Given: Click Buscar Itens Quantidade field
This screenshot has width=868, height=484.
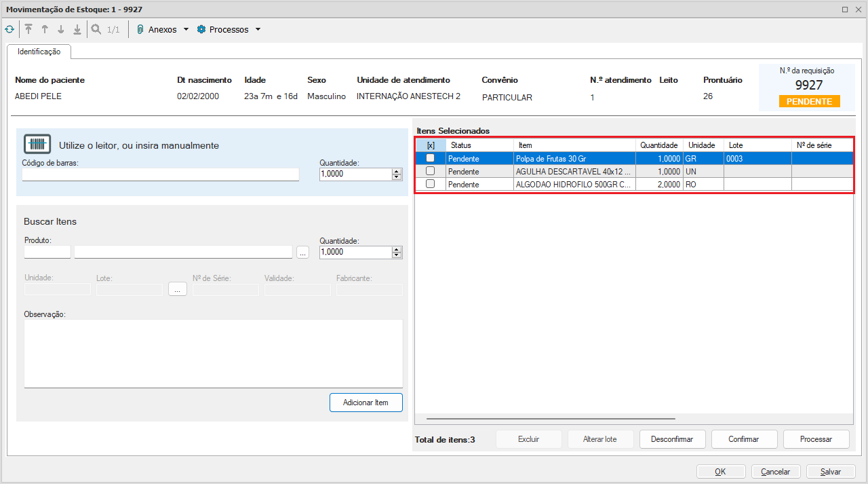Looking at the screenshot, I should point(356,252).
